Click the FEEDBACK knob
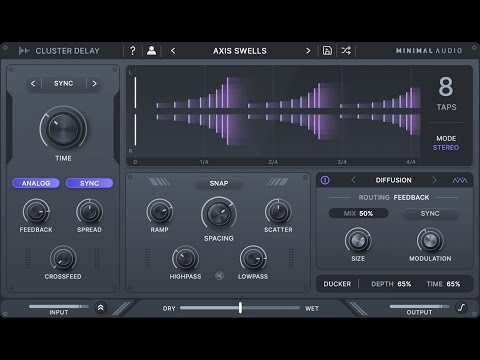Image resolution: width=480 pixels, height=360 pixels. click(x=36, y=212)
